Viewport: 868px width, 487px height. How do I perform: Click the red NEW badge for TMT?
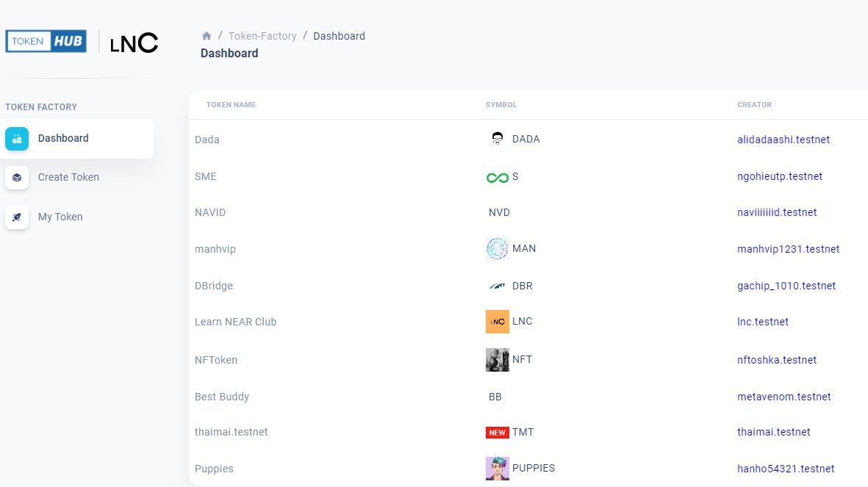[498, 433]
